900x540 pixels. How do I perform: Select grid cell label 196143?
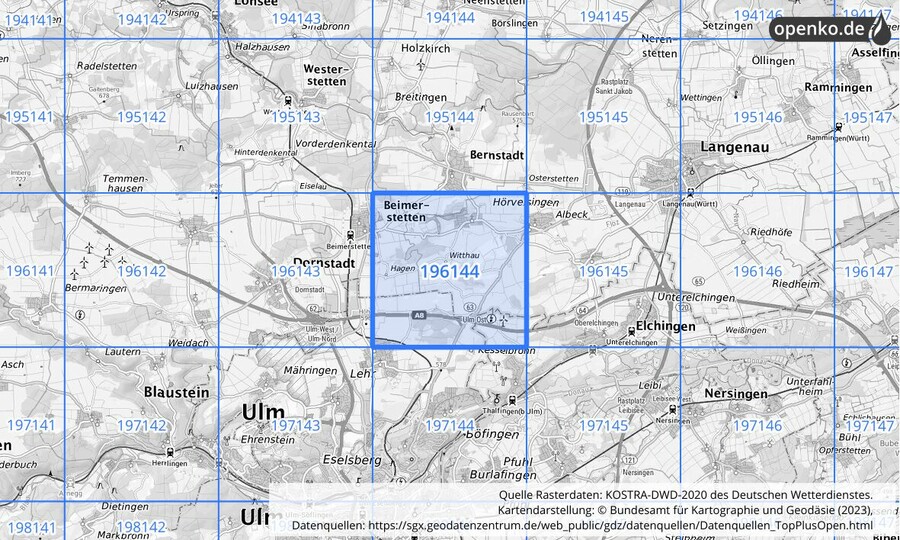point(295,271)
